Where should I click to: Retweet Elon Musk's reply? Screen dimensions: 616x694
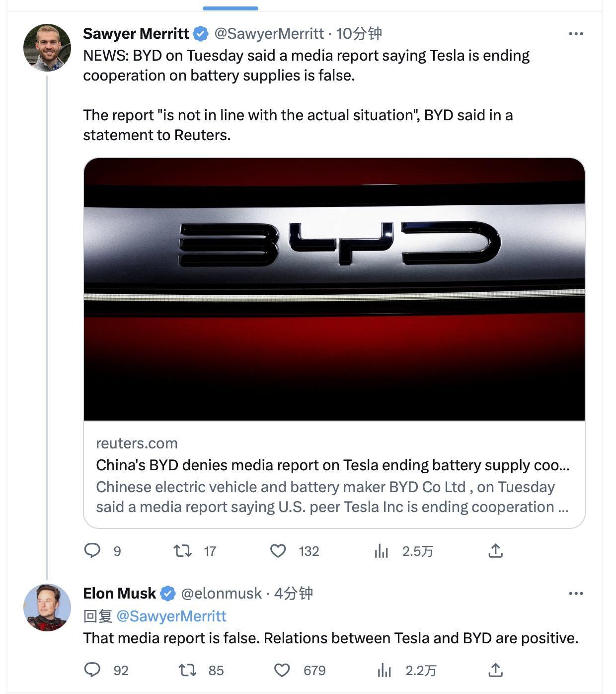(x=187, y=670)
